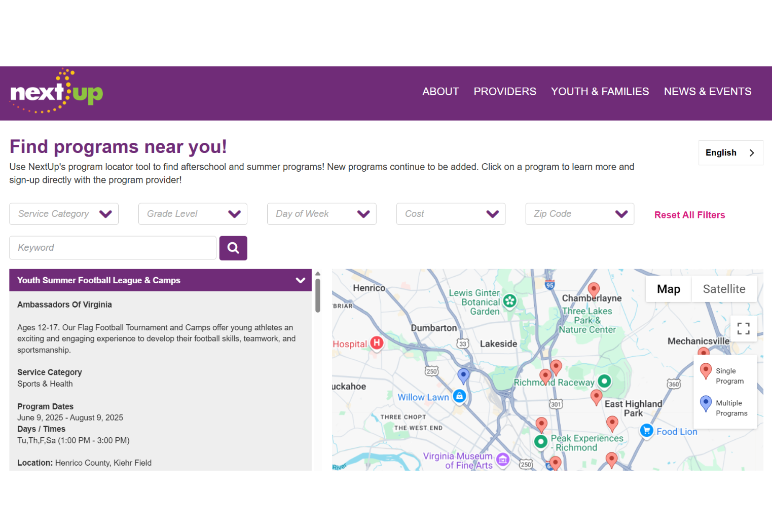Click the Lewis Ginter Botanical Garden icon
The image size is (772, 532).
tap(508, 301)
